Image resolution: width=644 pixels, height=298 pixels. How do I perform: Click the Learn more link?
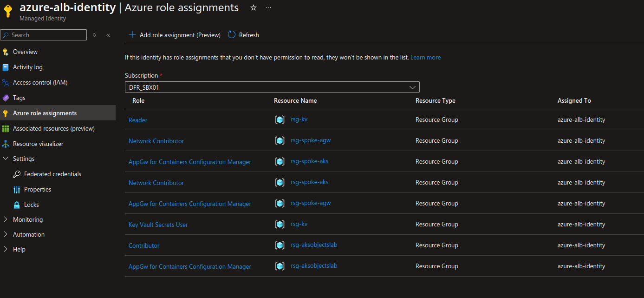(x=425, y=58)
